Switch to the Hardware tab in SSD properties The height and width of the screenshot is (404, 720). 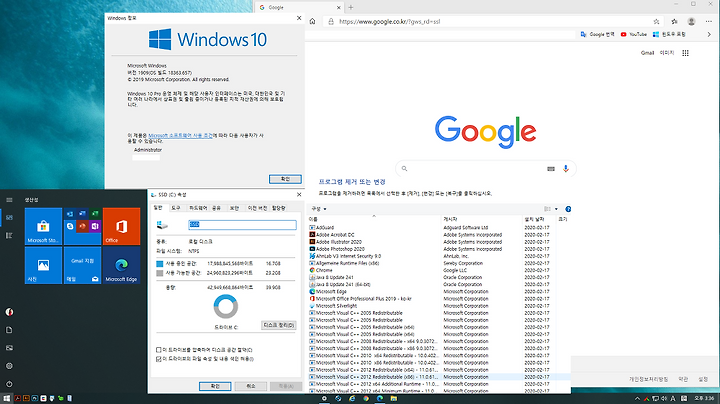(x=198, y=208)
